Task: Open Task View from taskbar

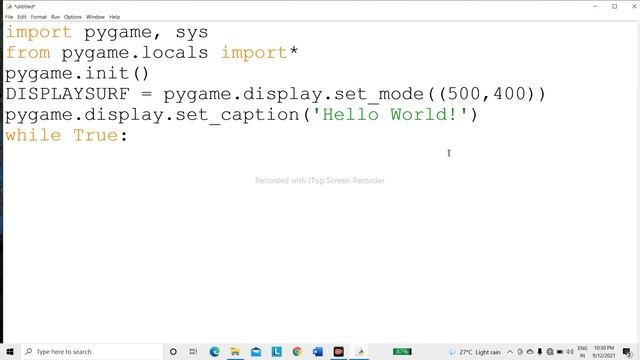Action: [x=193, y=351]
